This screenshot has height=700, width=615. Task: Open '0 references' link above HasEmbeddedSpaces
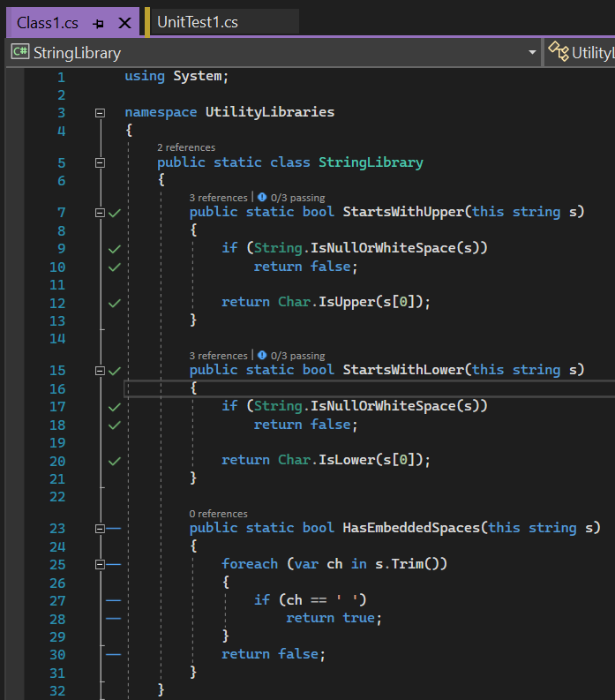218,514
